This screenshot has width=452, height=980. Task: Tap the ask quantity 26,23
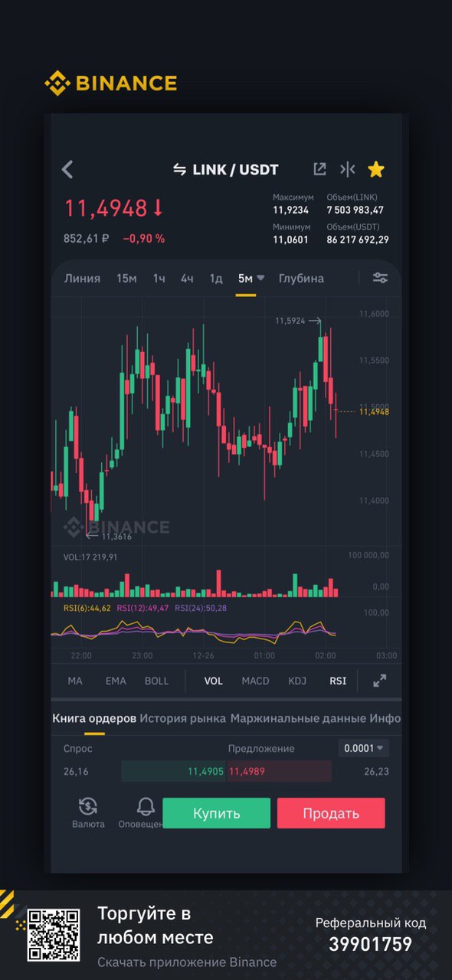coord(376,771)
